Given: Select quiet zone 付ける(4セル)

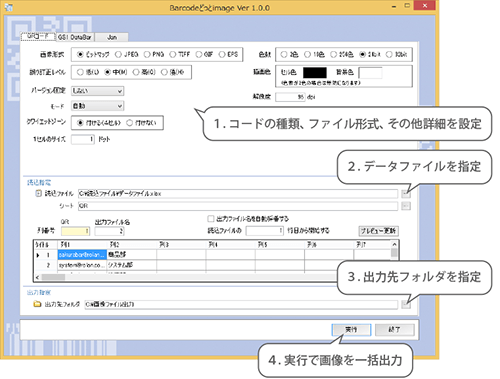Looking at the screenshot, I should tap(99, 123).
